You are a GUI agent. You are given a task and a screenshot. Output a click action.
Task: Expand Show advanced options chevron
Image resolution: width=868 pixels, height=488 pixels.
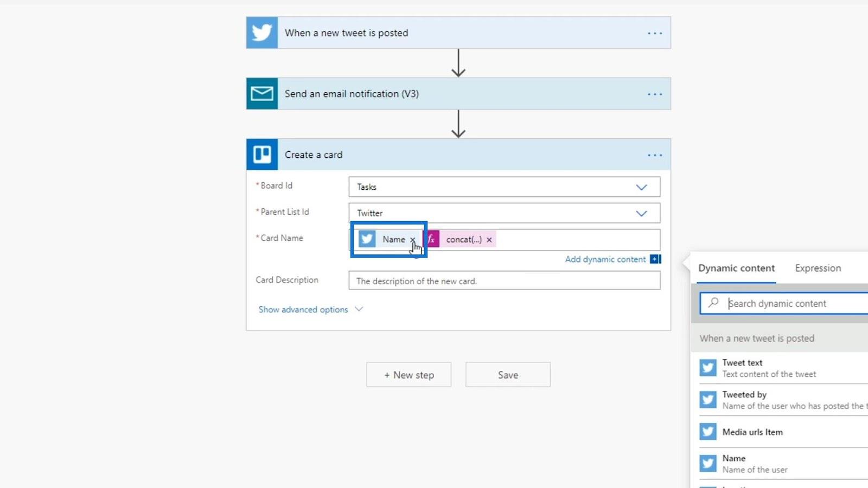[359, 309]
